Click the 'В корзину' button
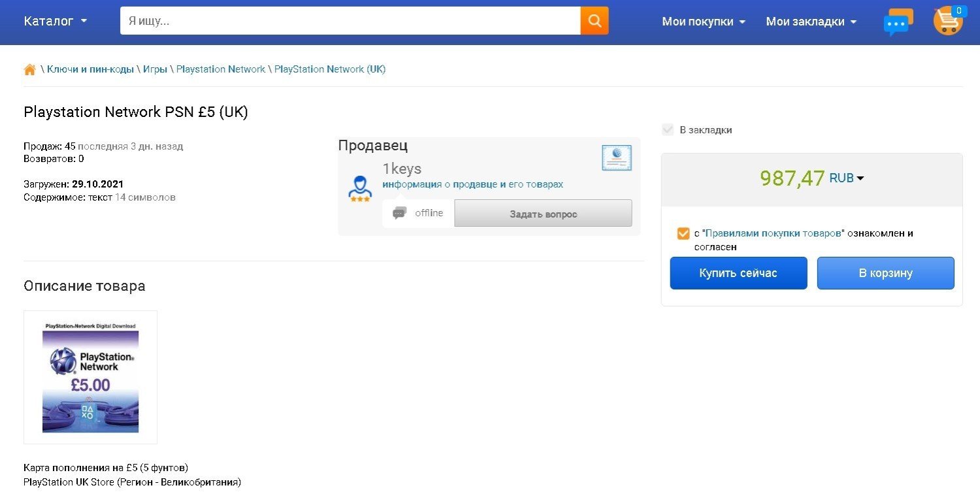Screen dimensions: 980x492 pyautogui.click(x=885, y=273)
